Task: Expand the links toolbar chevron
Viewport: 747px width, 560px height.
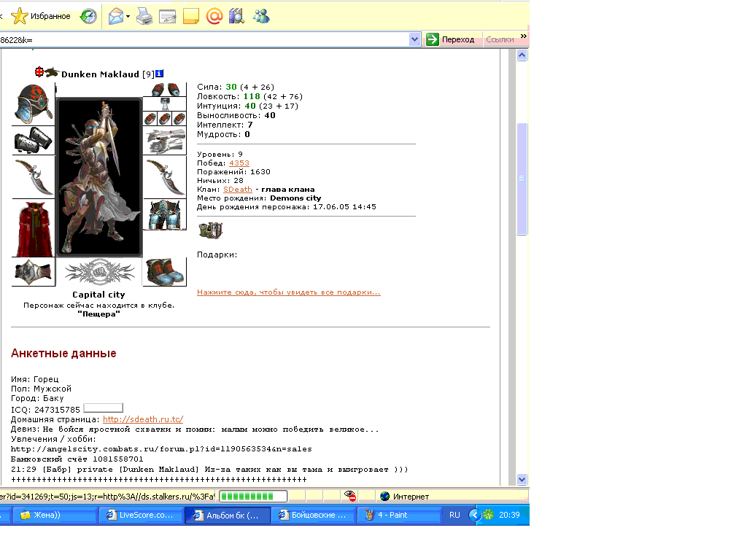Action: [524, 36]
